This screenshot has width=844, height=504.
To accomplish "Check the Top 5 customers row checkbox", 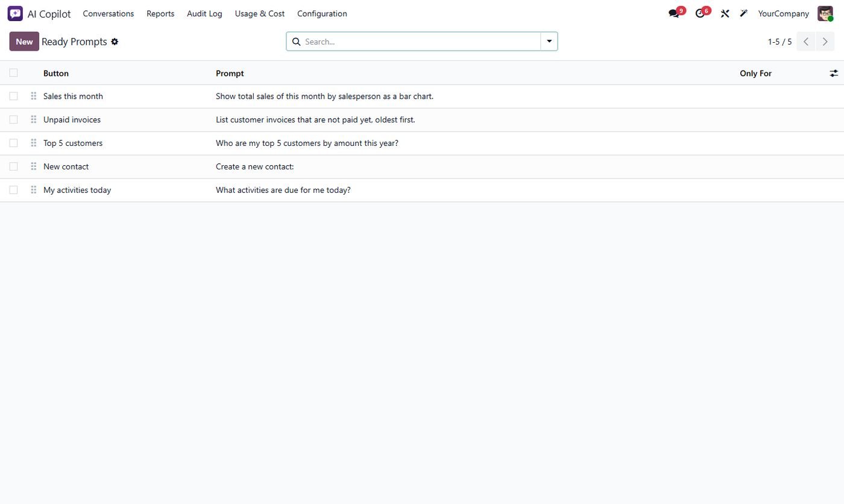I will tap(13, 143).
